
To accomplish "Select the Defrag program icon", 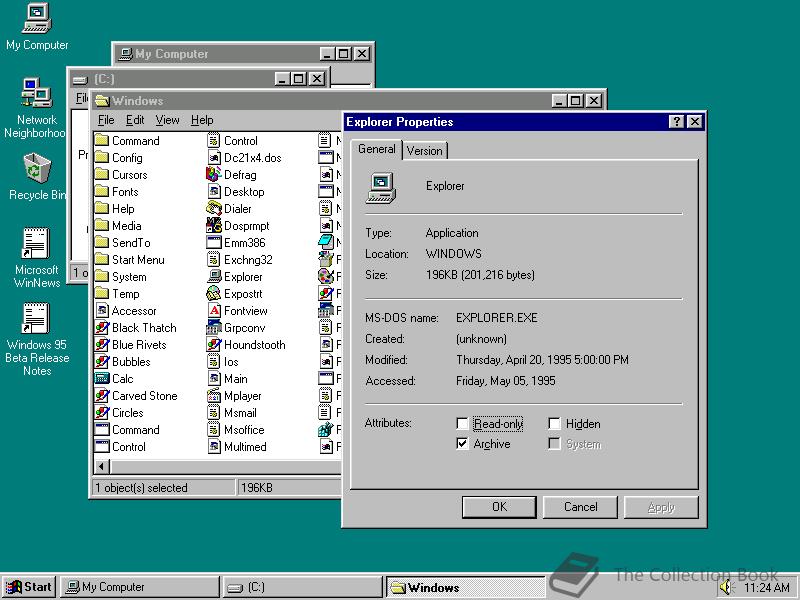I will pos(213,174).
